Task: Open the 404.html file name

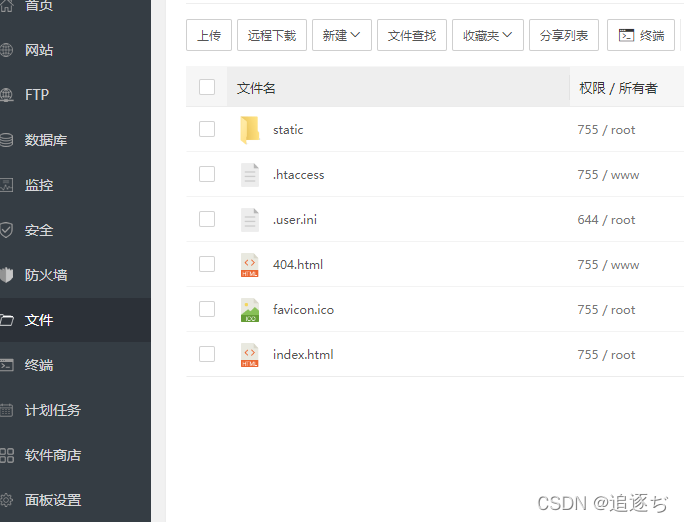Action: pyautogui.click(x=298, y=265)
